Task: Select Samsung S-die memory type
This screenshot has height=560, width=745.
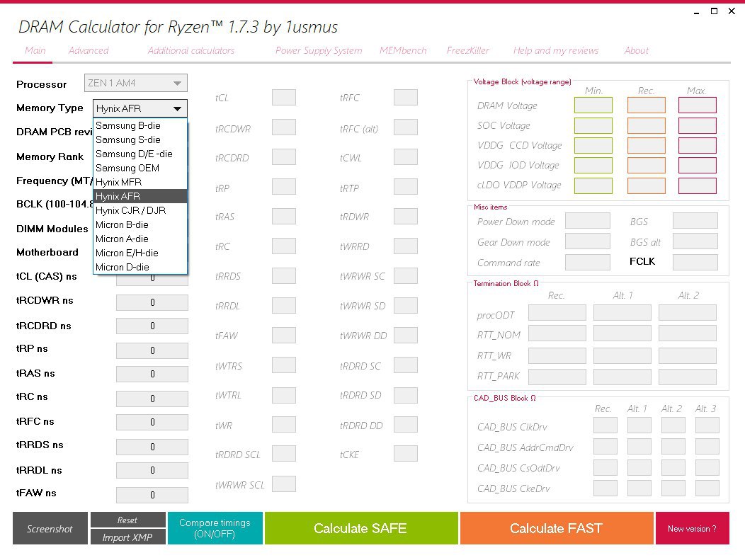Action: (140, 139)
